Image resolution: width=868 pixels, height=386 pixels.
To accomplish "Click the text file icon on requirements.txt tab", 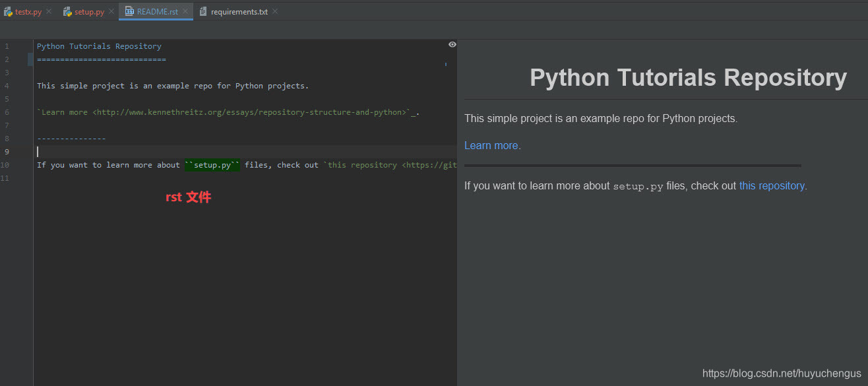I will (202, 11).
